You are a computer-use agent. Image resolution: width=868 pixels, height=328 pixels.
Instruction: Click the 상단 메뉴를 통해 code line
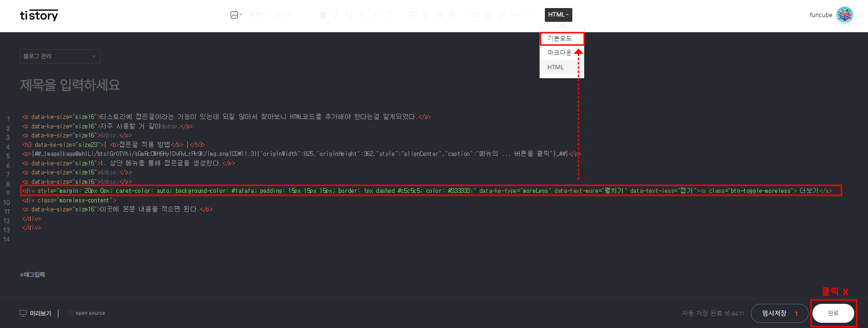[x=129, y=163]
